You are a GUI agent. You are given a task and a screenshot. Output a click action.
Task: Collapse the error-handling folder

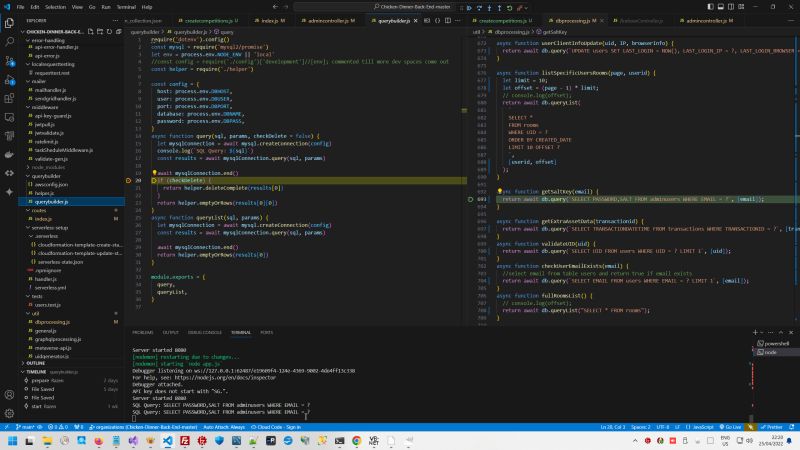tap(46, 40)
